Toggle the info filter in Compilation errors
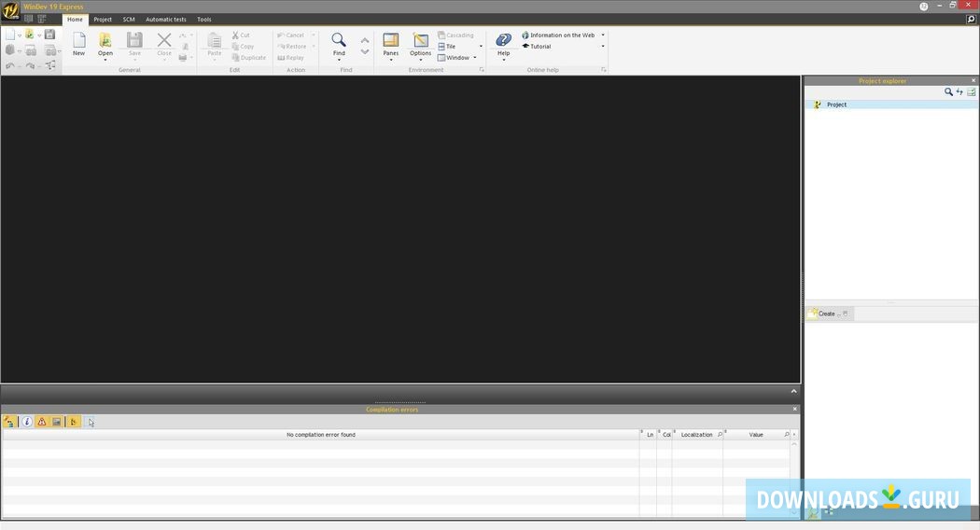Viewport: 980px width, 530px height. point(27,422)
